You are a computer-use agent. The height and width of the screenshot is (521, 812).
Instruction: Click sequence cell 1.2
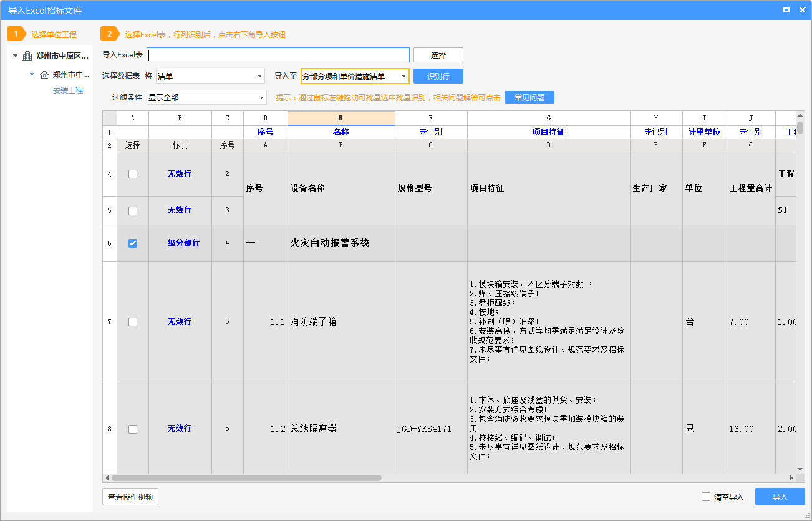pyautogui.click(x=266, y=429)
